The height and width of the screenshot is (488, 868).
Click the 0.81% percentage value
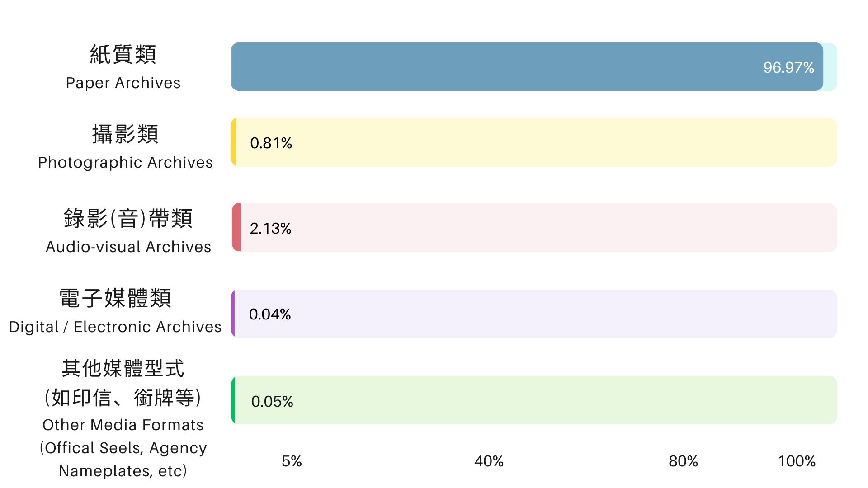[271, 143]
